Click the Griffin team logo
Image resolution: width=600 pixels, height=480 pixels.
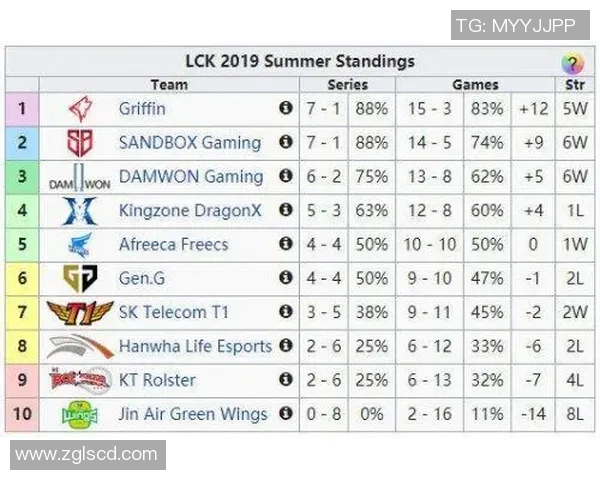pyautogui.click(x=79, y=109)
